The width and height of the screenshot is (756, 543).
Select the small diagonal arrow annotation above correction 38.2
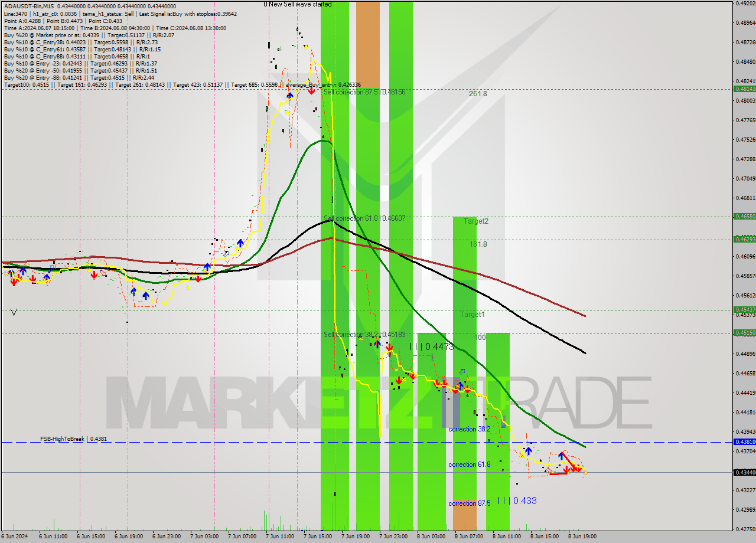tap(462, 371)
